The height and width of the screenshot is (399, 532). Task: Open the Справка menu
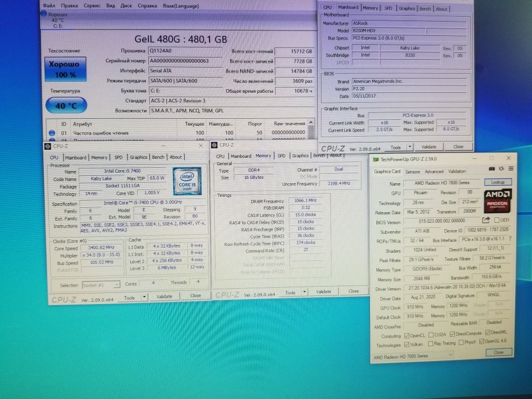point(147,6)
